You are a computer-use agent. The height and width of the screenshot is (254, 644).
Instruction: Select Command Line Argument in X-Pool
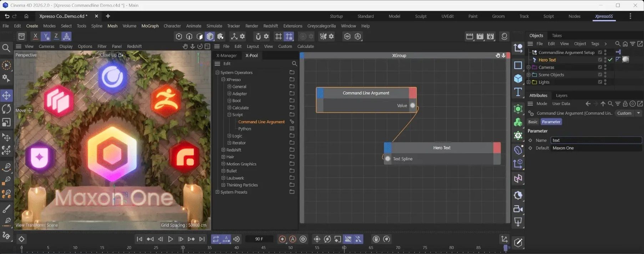[x=261, y=122]
